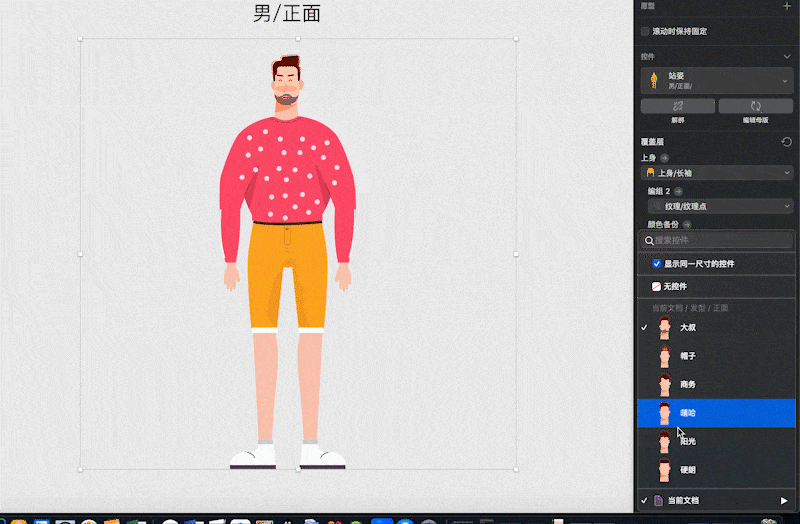The height and width of the screenshot is (524, 800).
Task: Select the 无控件 option
Action: pos(716,287)
